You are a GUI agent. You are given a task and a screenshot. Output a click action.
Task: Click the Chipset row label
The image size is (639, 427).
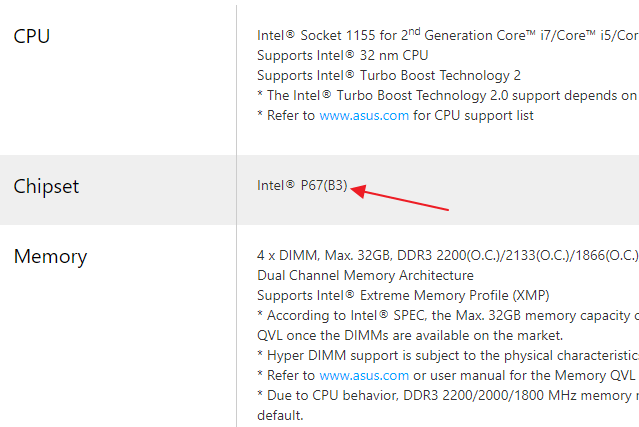[x=46, y=186]
